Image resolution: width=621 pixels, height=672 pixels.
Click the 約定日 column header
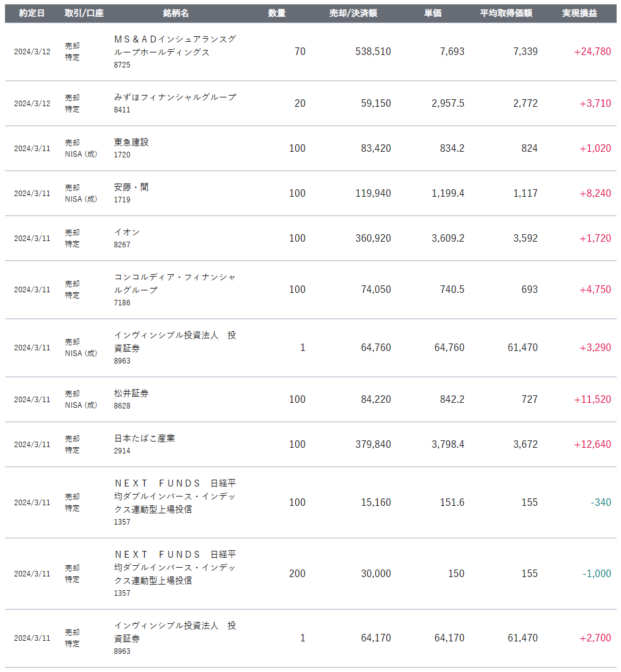coord(32,13)
